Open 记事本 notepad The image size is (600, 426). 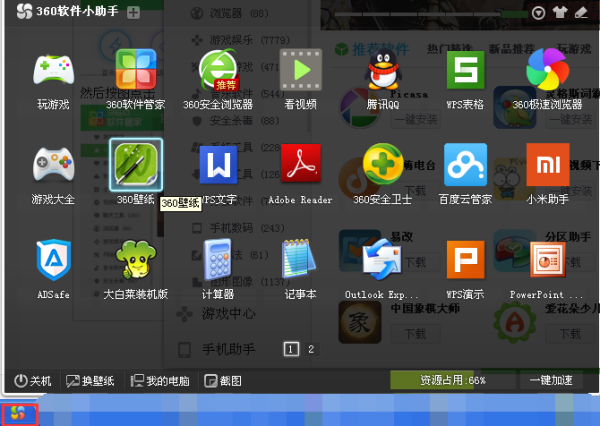click(x=299, y=259)
